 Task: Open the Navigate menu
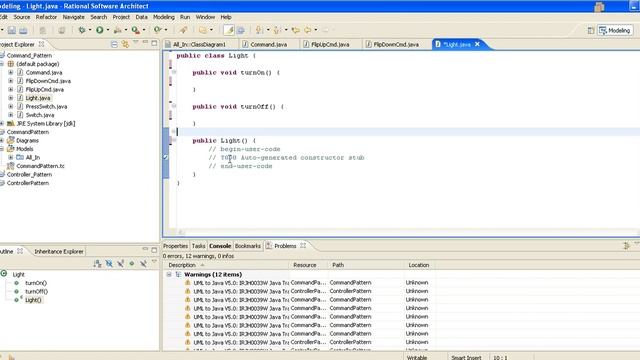point(73,17)
